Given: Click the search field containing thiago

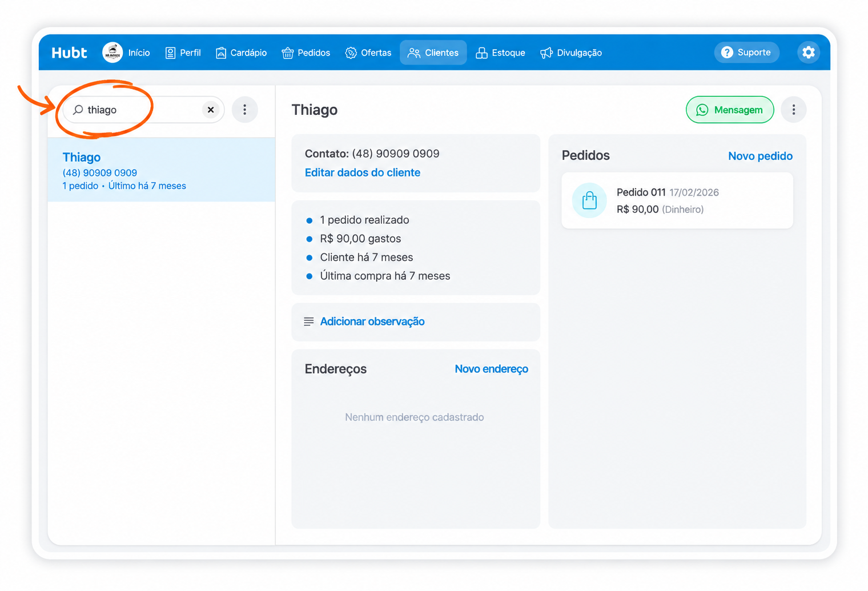Looking at the screenshot, I should [x=143, y=110].
